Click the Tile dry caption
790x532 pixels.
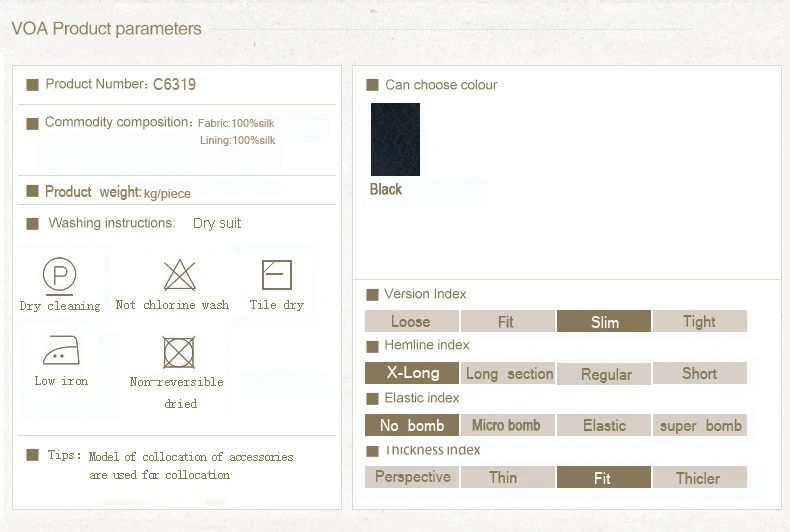(x=277, y=305)
